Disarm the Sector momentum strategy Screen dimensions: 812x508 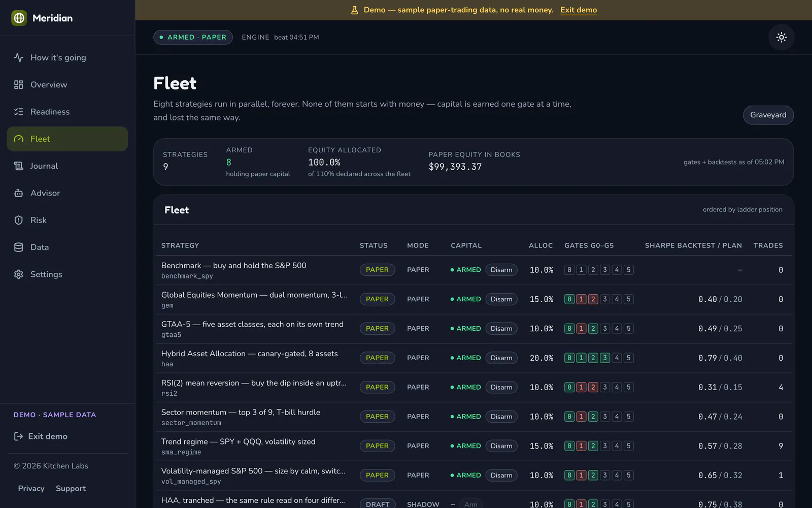tap(501, 417)
